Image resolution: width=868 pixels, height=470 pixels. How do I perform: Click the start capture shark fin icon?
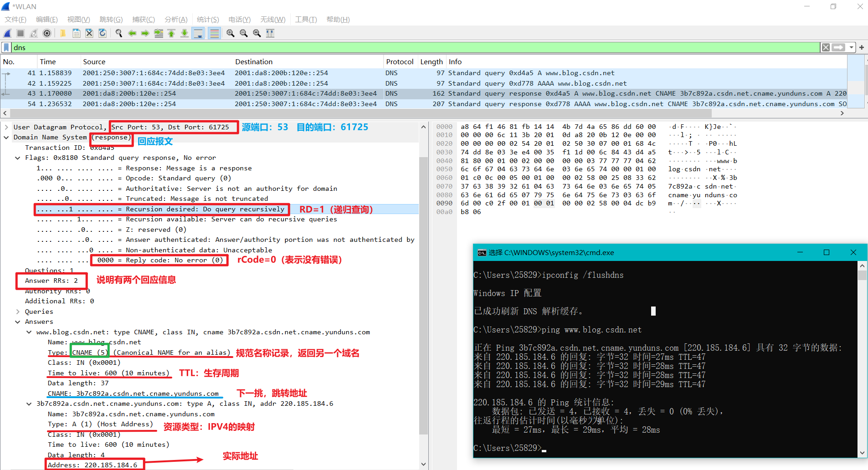point(7,33)
